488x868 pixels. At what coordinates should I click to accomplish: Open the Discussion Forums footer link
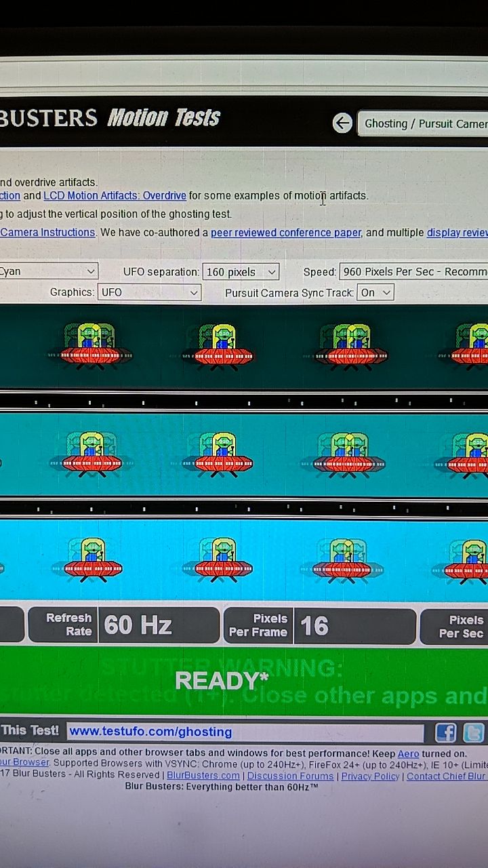point(290,776)
